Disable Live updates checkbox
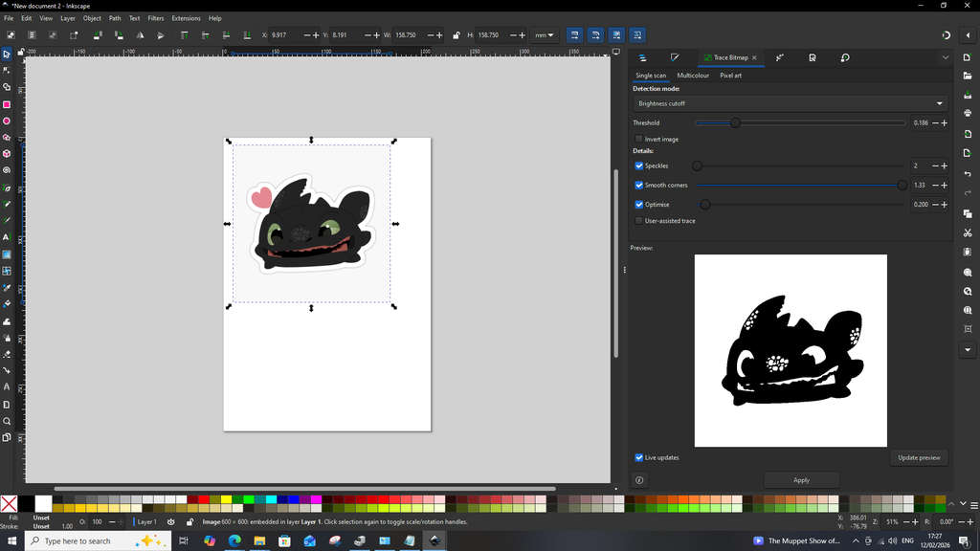Screen dimensions: 980x551 tap(639, 458)
